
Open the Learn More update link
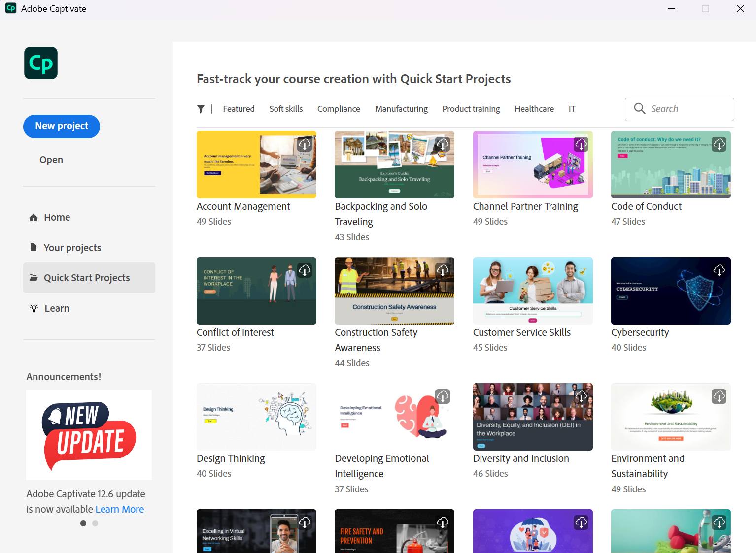coord(120,509)
